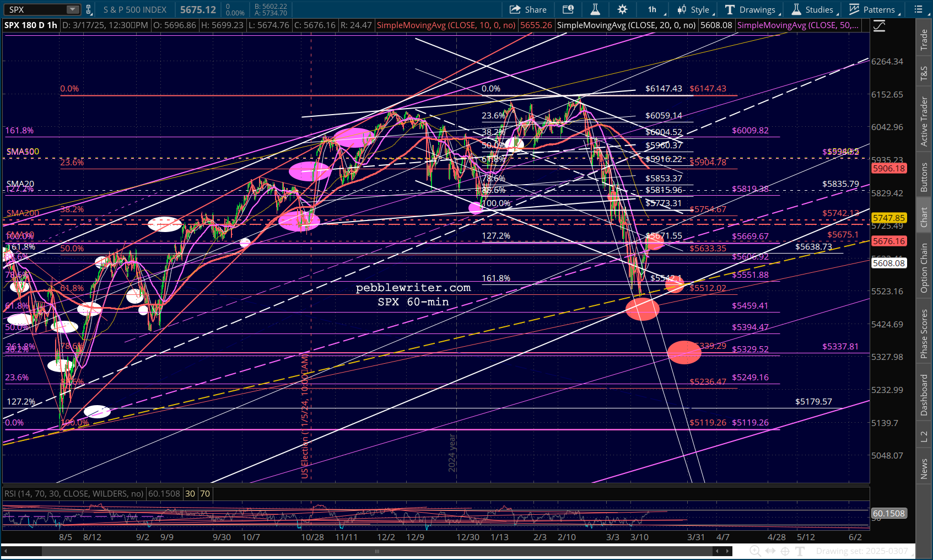933x560 pixels.
Task: Open the Studies menu
Action: [x=813, y=9]
